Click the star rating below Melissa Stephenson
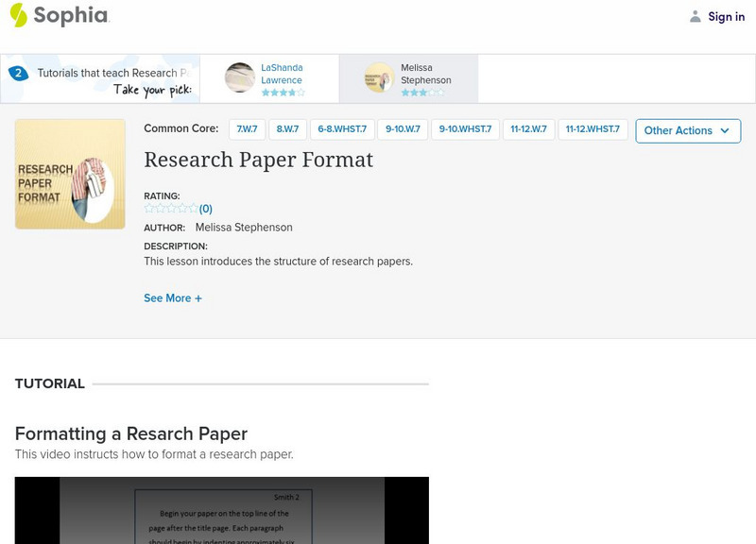This screenshot has width=756, height=544. 421,93
